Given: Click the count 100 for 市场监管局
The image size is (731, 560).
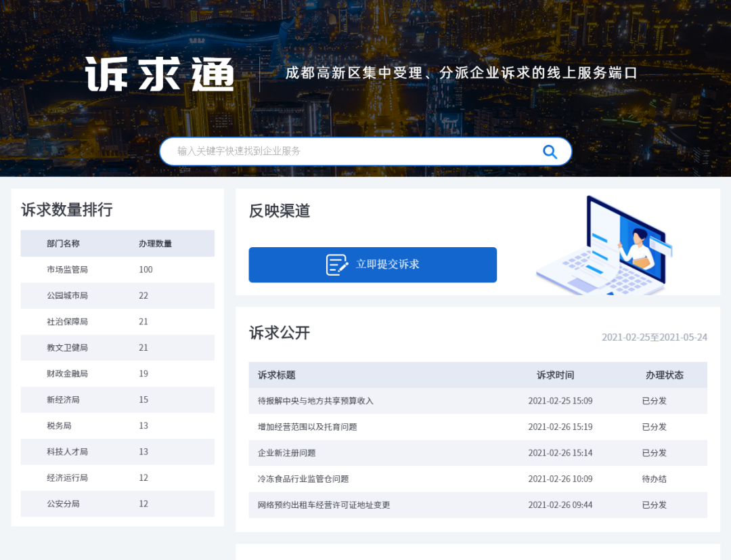Looking at the screenshot, I should [146, 270].
